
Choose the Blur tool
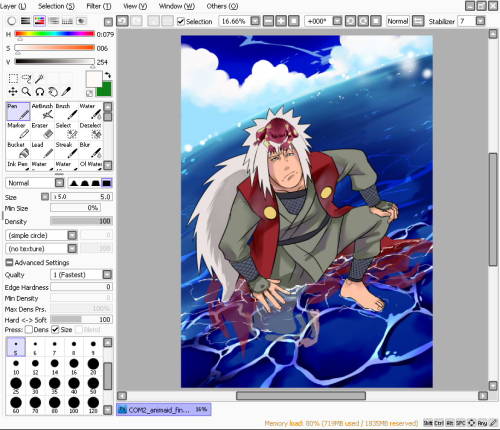pos(91,150)
